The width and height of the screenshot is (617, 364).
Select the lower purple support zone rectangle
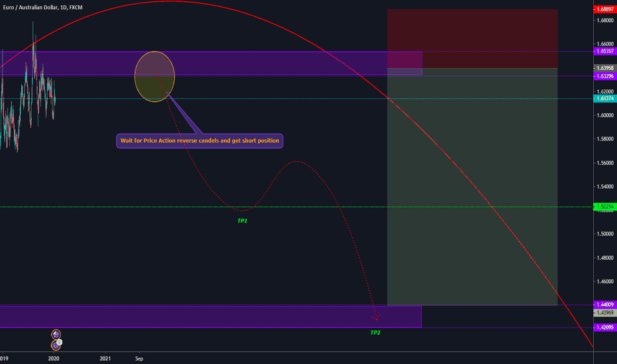click(x=211, y=316)
